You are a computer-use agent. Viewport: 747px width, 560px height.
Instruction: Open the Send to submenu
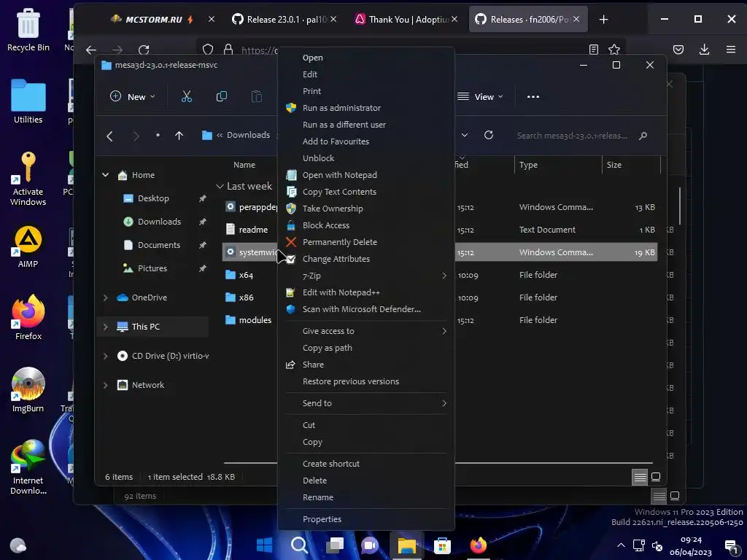[366, 403]
